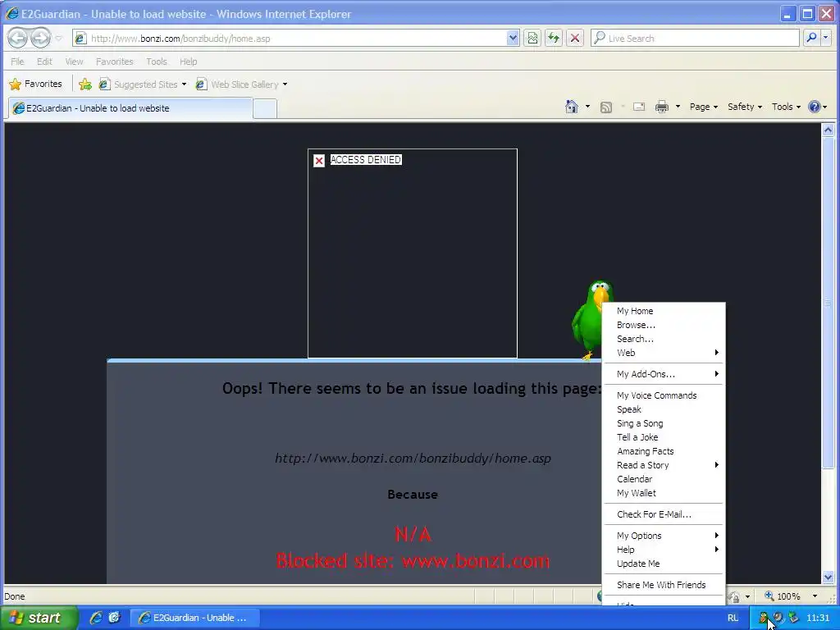Expand the Home button dropdown arrow
840x630 pixels.
point(587,107)
